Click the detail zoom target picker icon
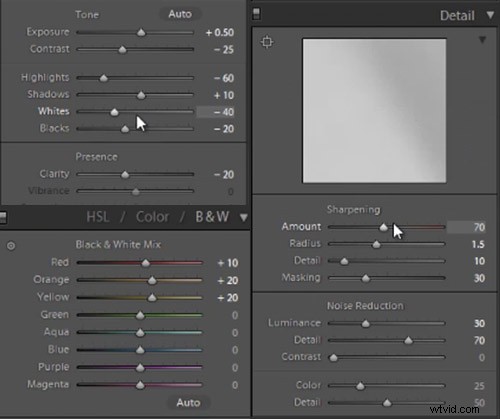Viewport: 500px width, 419px height. [x=267, y=42]
